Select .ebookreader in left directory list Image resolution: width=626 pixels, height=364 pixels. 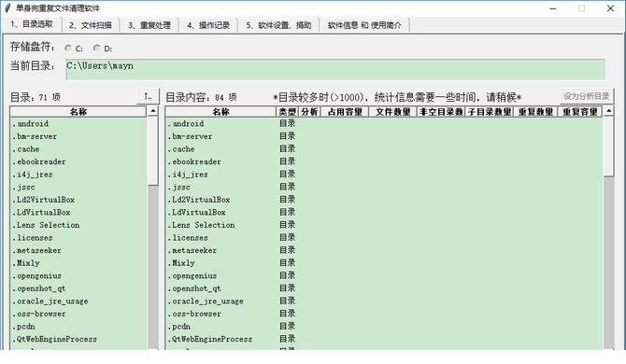coord(78,161)
